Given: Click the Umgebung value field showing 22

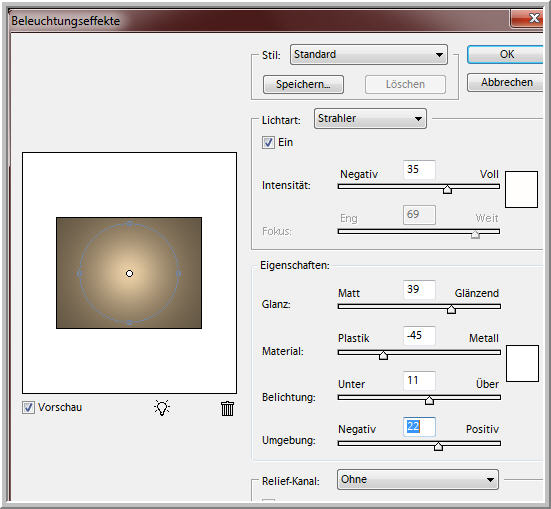Looking at the screenshot, I should tap(419, 426).
